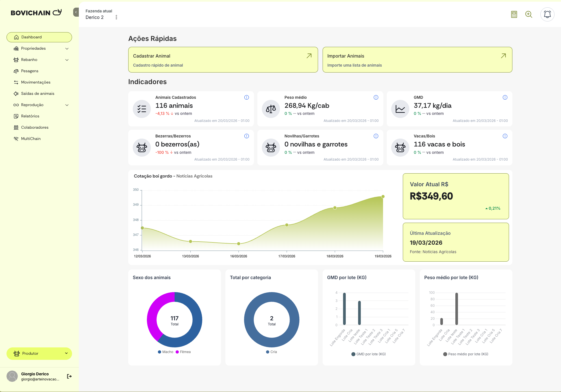Open the three-dot menu beside Derico 2

tap(116, 17)
